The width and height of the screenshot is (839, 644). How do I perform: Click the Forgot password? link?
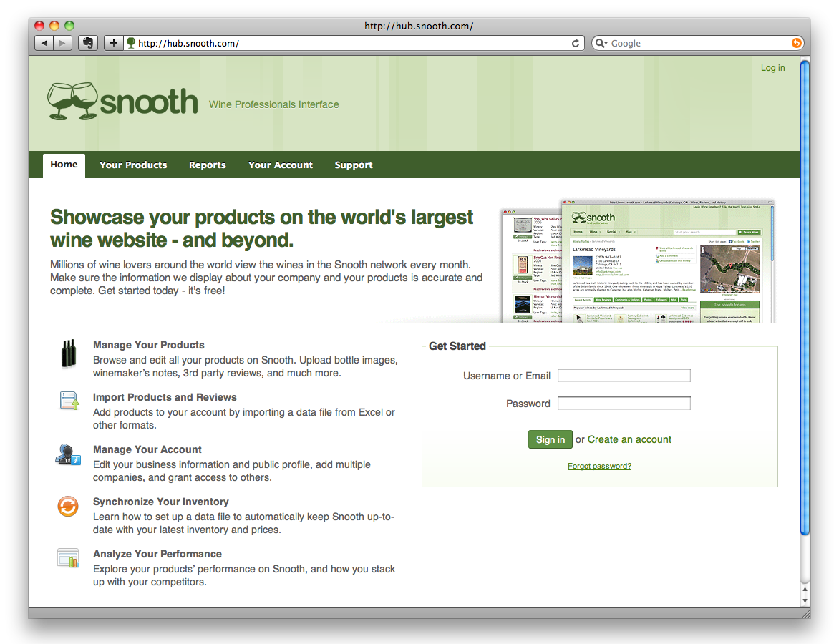coord(599,467)
